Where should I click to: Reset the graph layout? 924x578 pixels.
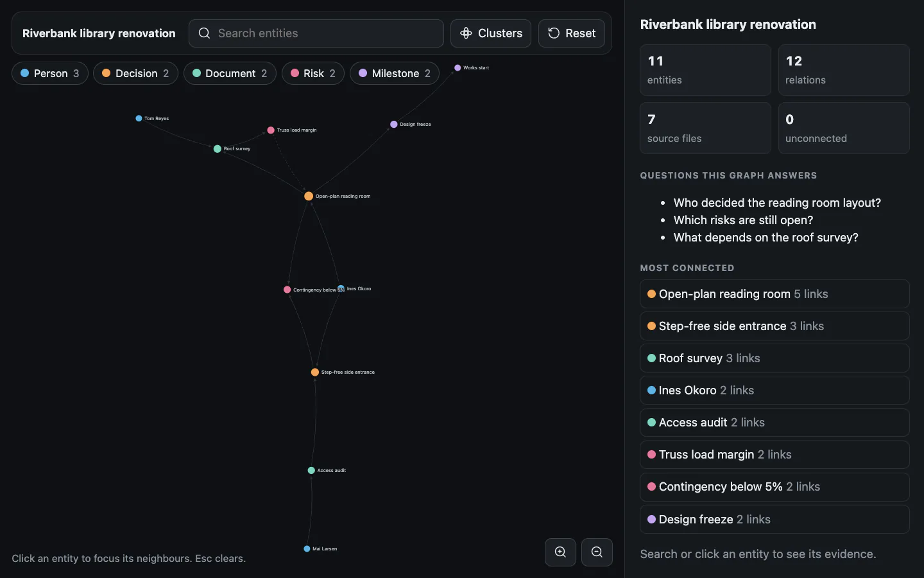(572, 33)
